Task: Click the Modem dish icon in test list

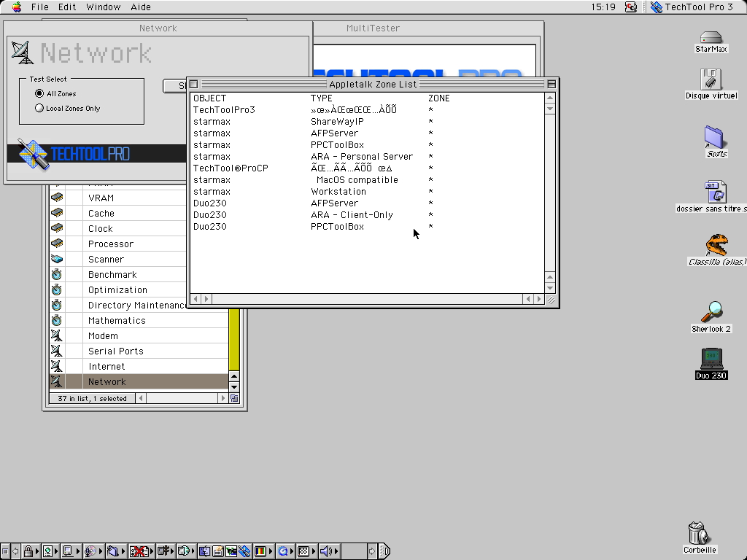Action: 57,335
